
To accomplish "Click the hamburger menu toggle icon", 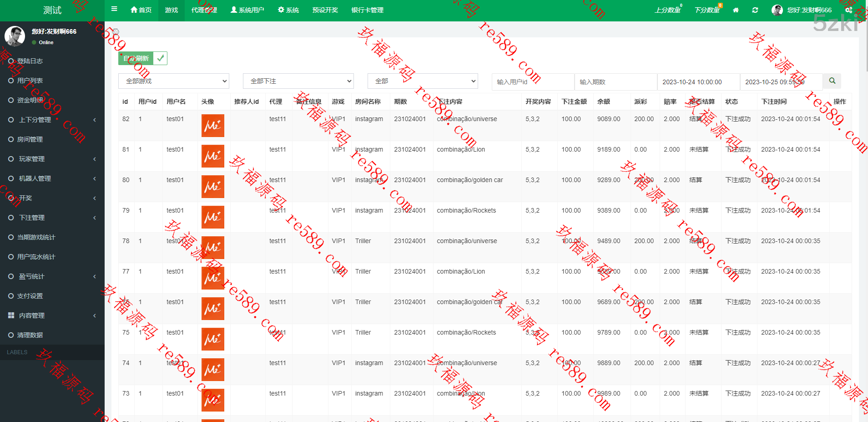I will pos(114,9).
